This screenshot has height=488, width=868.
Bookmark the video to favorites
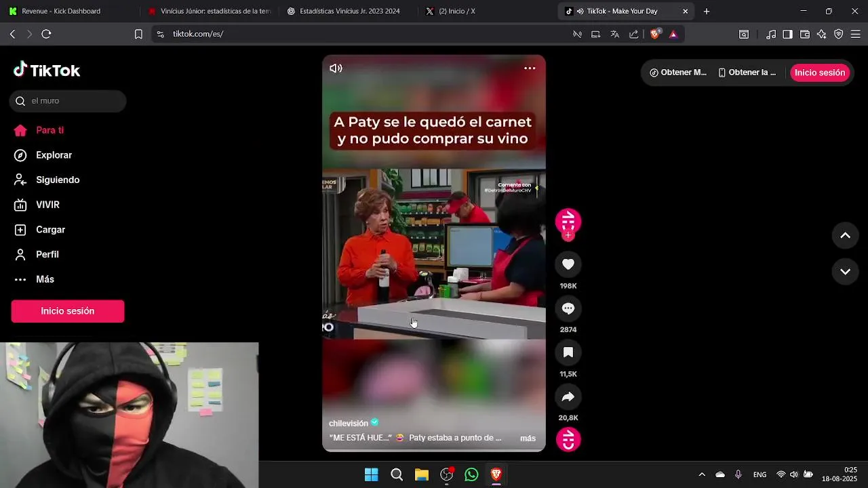568,352
